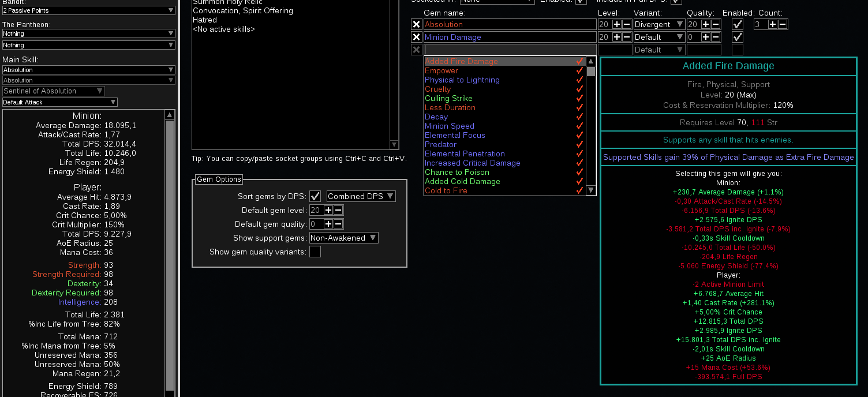Image resolution: width=868 pixels, height=397 pixels.
Task: Click the gem suggestion list scroll-down arrow
Action: [x=591, y=190]
